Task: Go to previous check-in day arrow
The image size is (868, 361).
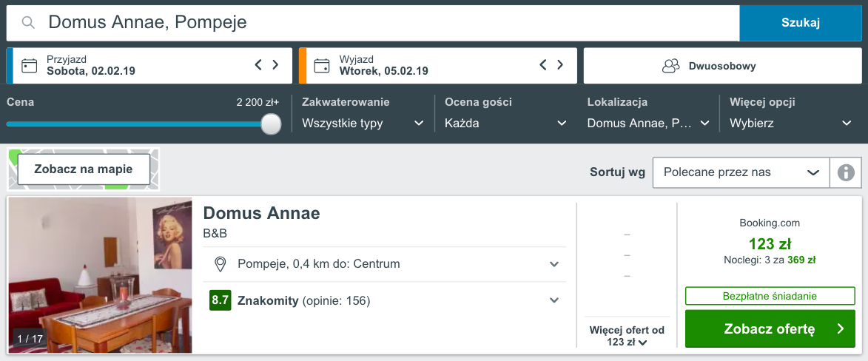Action: click(258, 65)
